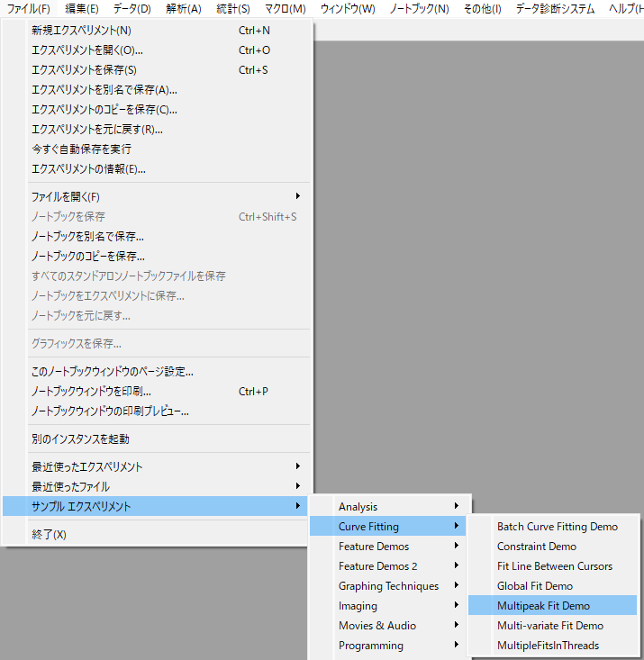
Task: Choose 新規エクスペリメント(N) from the File menu
Action: tap(157, 31)
